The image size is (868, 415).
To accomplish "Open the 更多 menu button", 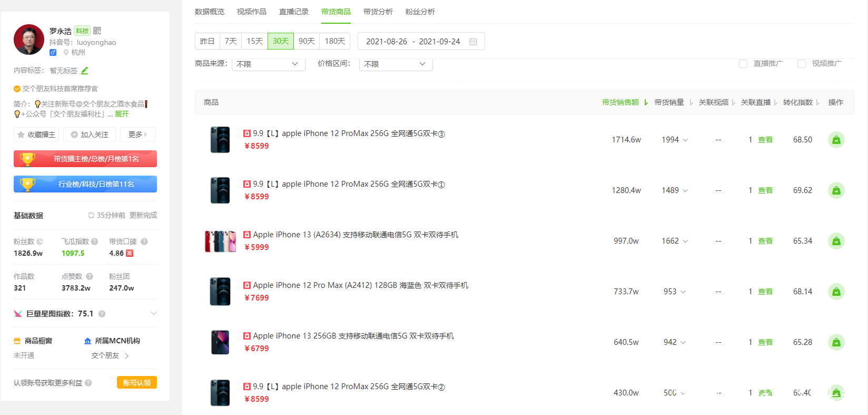I will [x=137, y=134].
